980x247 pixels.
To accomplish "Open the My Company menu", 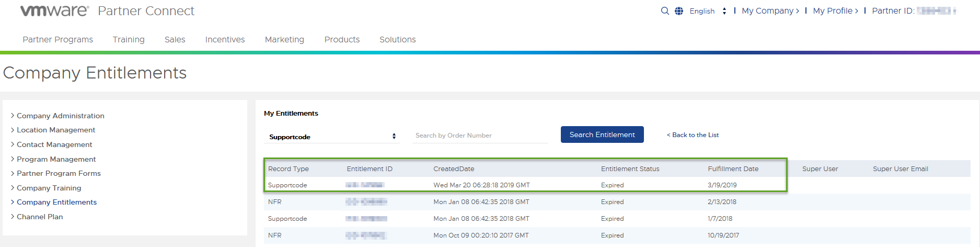I will click(x=770, y=10).
